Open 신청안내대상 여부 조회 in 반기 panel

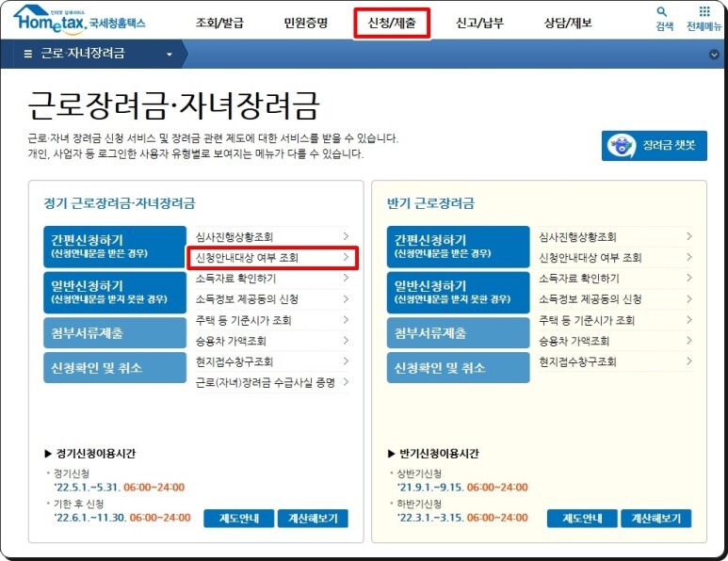pos(616,258)
